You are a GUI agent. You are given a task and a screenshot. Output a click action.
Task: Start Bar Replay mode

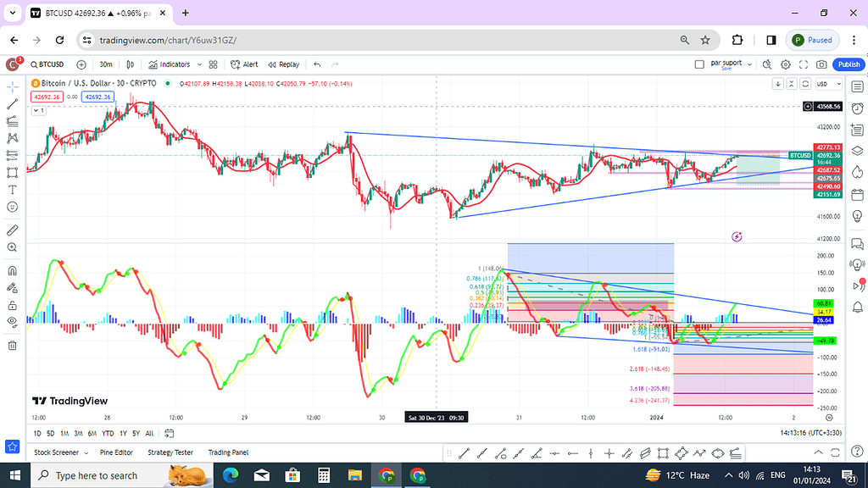[284, 64]
